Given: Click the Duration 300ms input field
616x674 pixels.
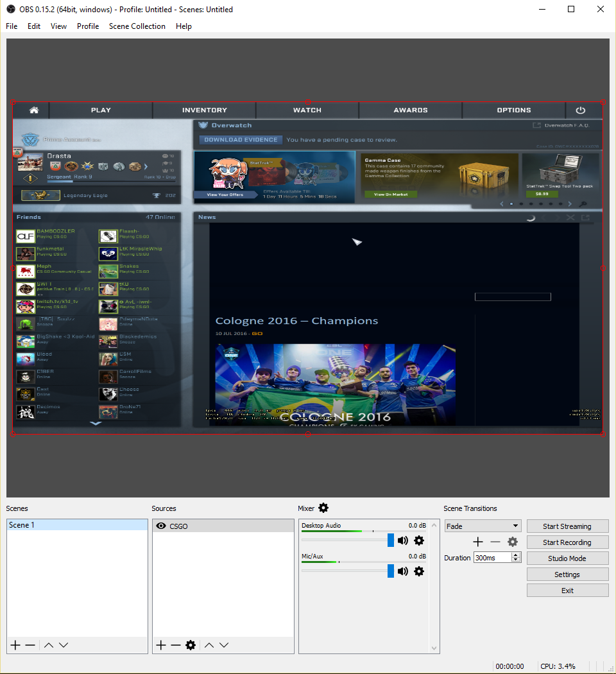Looking at the screenshot, I should [493, 558].
